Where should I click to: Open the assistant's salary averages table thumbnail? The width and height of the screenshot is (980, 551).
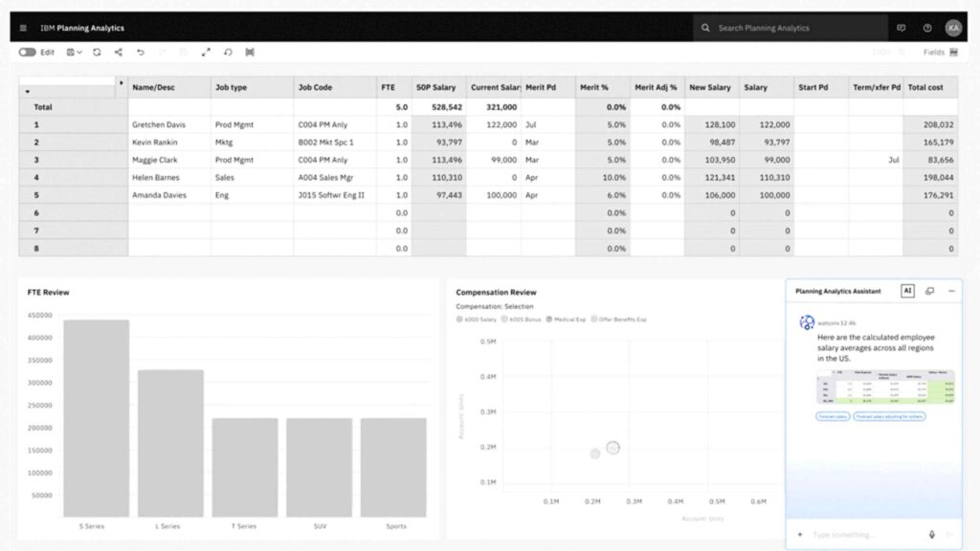pyautogui.click(x=885, y=387)
